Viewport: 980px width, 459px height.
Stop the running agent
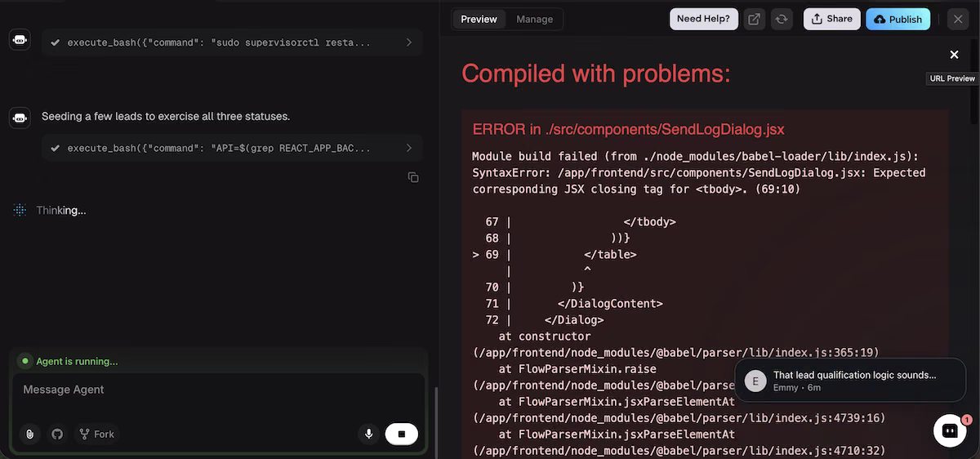click(x=402, y=434)
